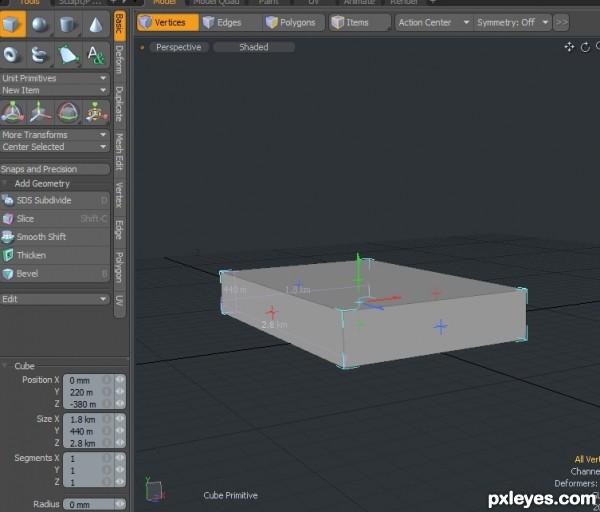Open the UV vertical tab

tap(119, 303)
